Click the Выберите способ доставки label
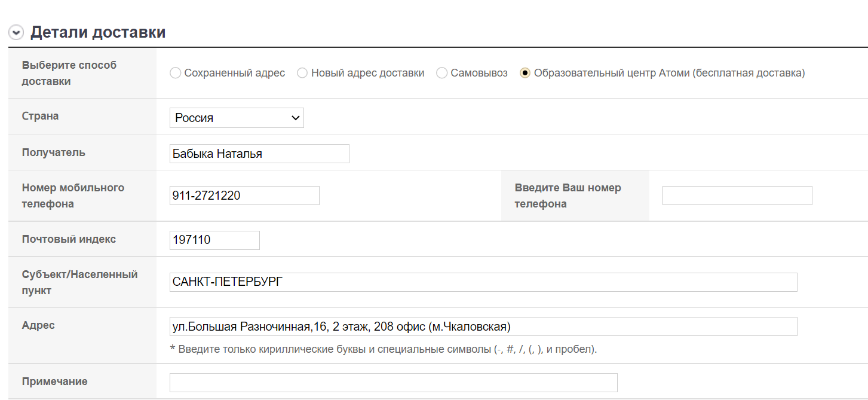 (69, 73)
